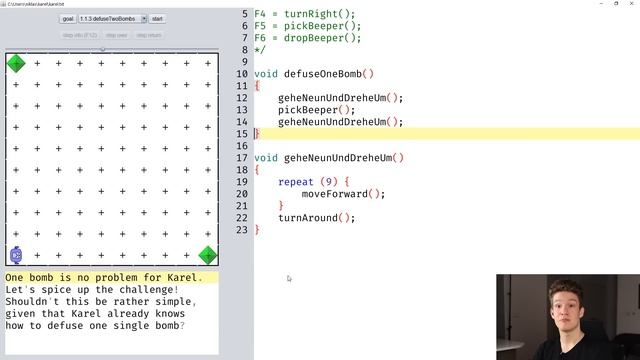The height and width of the screenshot is (360, 640).
Task: Click the comment "F4 = turnRight();"
Action: [305, 14]
